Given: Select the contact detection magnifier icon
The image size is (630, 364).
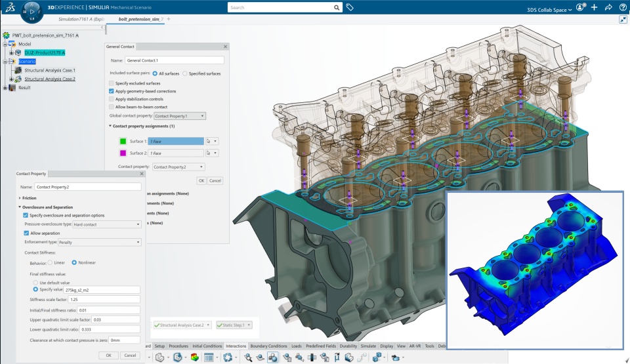Looking at the screenshot, I should point(248,357).
